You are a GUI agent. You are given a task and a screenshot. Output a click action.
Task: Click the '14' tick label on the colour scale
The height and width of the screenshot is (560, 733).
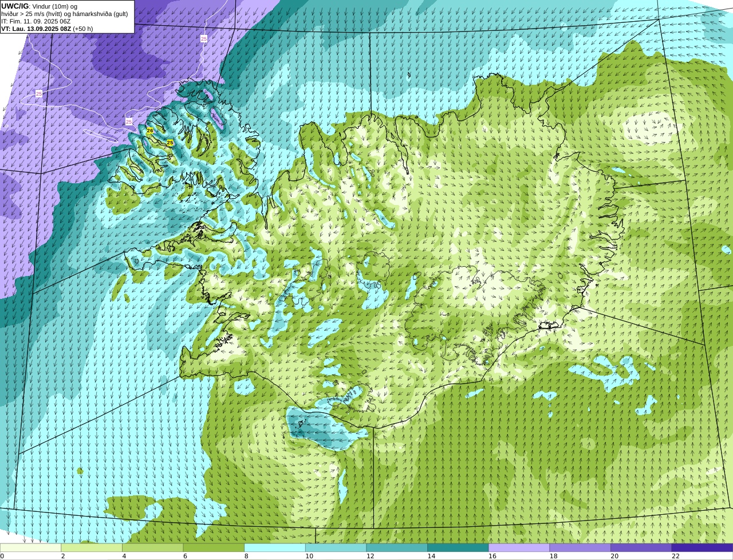coord(431,556)
